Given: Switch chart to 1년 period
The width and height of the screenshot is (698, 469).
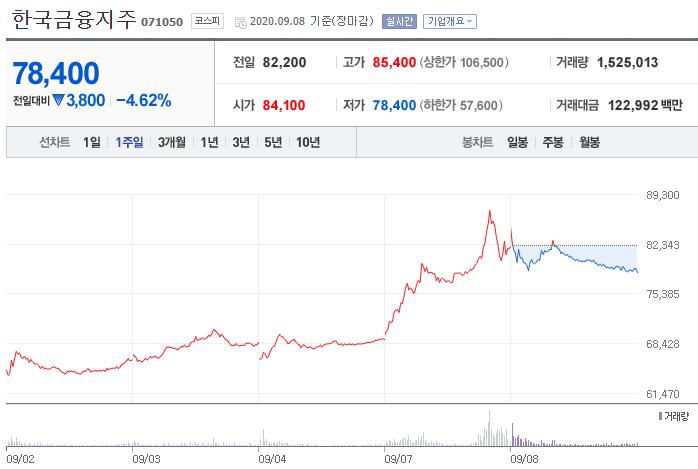Looking at the screenshot, I should pyautogui.click(x=209, y=142).
